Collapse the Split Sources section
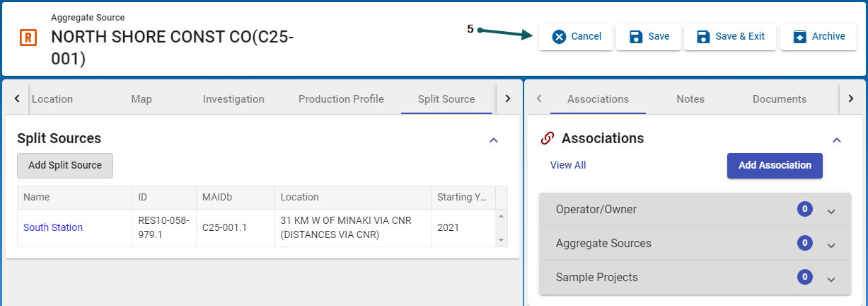868x306 pixels. point(494,140)
